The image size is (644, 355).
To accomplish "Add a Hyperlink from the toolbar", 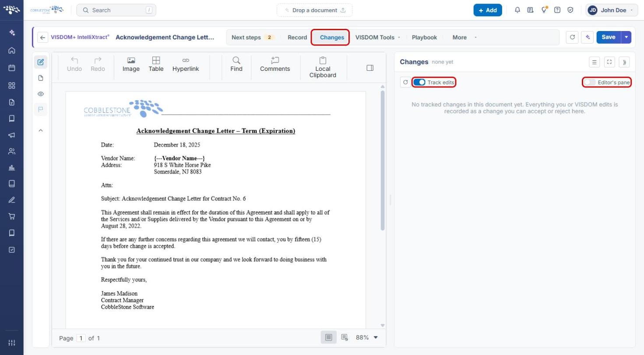I will pyautogui.click(x=186, y=64).
